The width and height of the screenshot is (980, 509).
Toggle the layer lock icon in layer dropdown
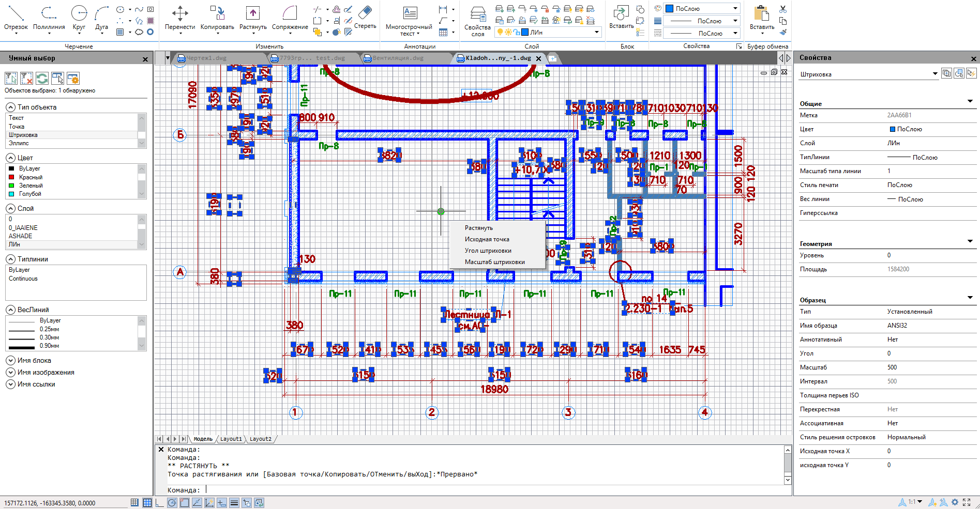pyautogui.click(x=517, y=32)
